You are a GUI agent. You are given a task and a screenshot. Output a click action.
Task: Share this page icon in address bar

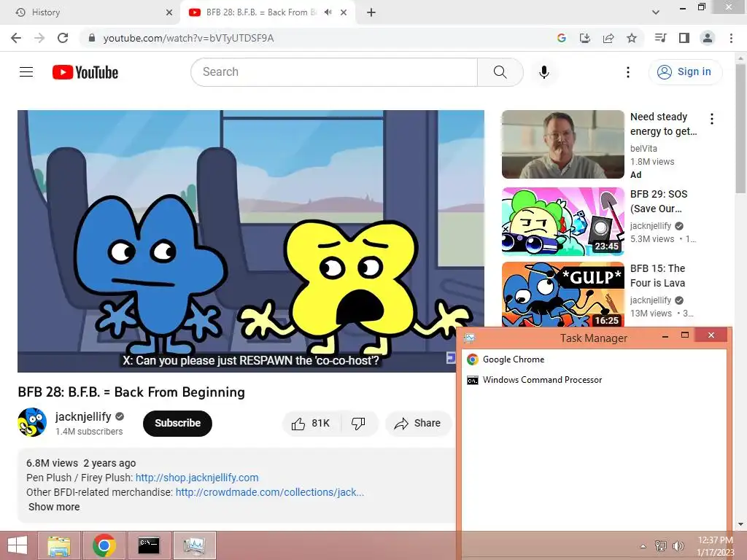click(608, 38)
